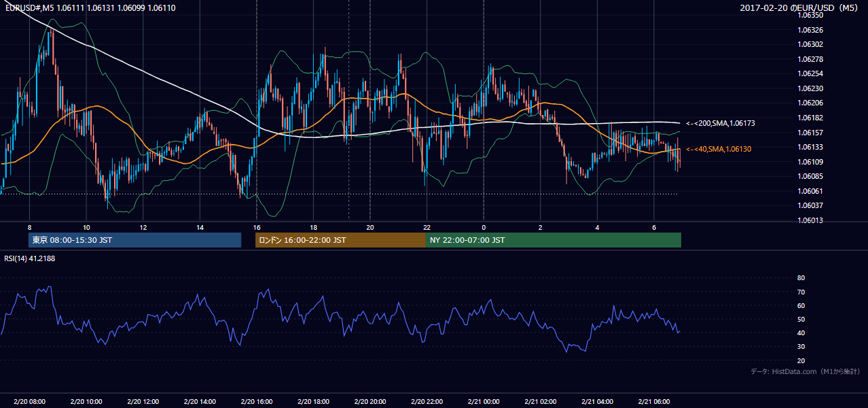Screen dimensions: 868x408
Task: Click hour label 18 under price chart
Action: (x=313, y=227)
